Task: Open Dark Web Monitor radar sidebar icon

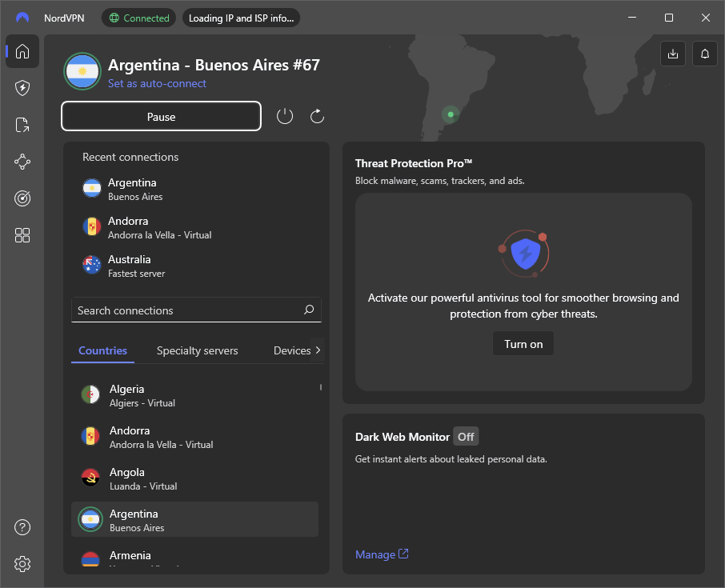Action: click(22, 198)
